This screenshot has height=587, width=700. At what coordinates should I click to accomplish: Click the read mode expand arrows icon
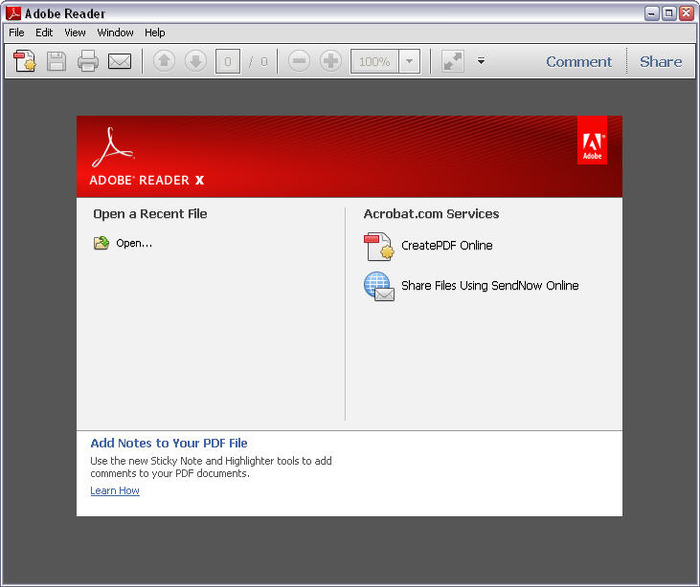pyautogui.click(x=453, y=61)
